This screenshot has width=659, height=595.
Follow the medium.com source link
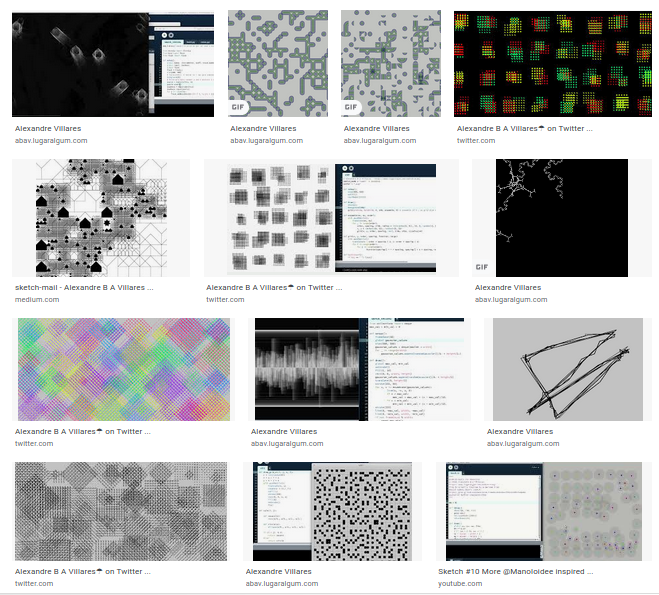point(37,300)
